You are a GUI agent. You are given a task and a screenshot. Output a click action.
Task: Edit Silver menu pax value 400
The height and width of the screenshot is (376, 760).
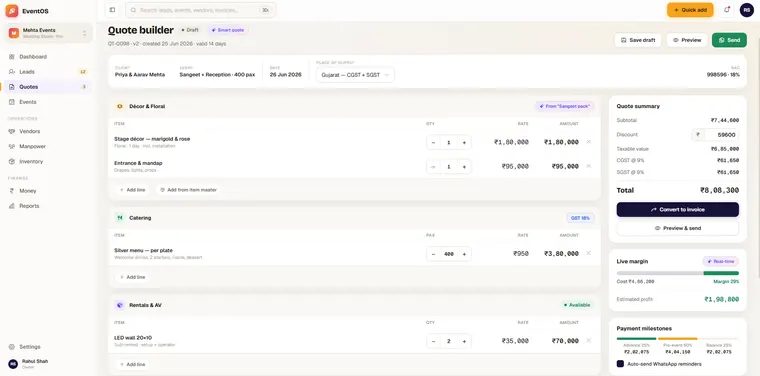tap(448, 254)
